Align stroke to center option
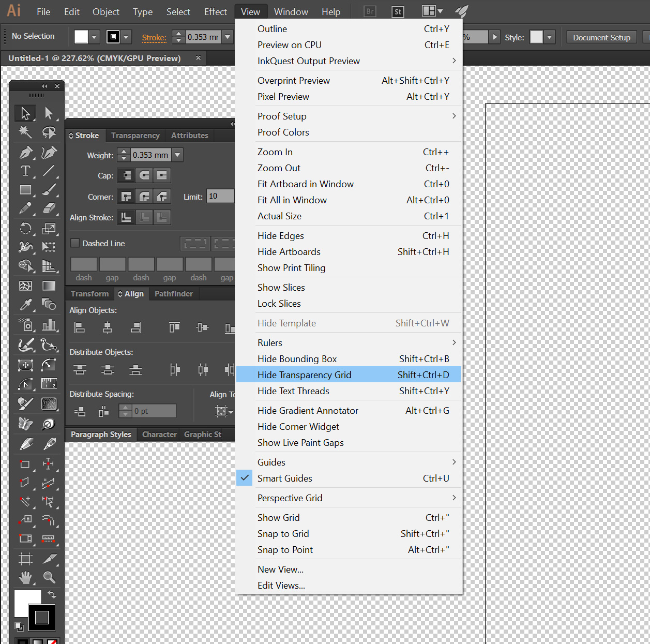The width and height of the screenshot is (650, 644). coord(127,217)
